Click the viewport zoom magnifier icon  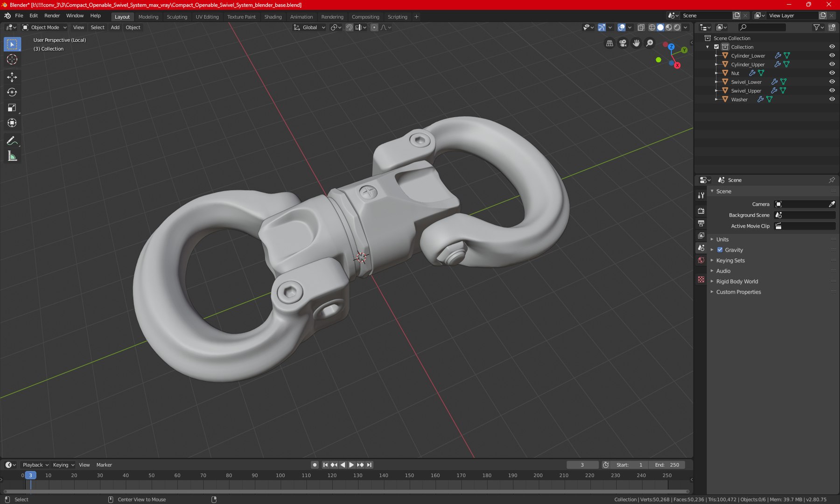pyautogui.click(x=650, y=43)
